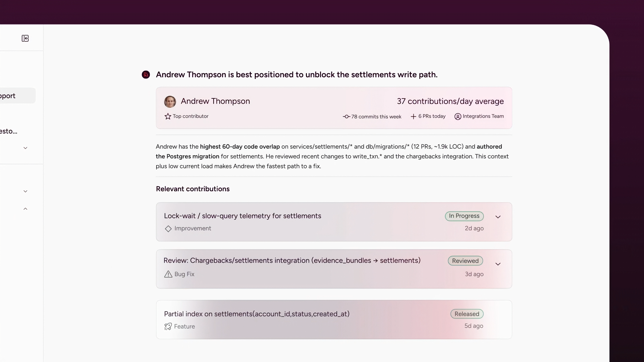
Task: Expand the Chargebacks review contribution chevron
Action: pyautogui.click(x=498, y=264)
